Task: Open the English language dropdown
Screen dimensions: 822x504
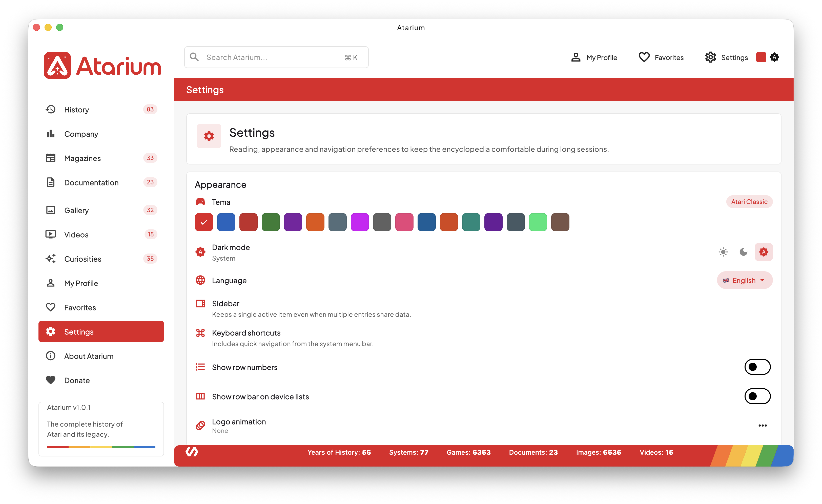Action: (x=745, y=280)
